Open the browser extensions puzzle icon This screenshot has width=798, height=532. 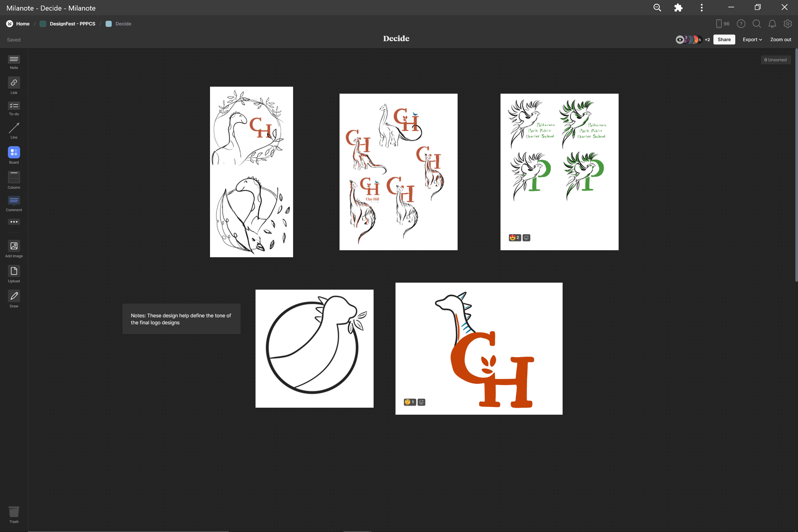tap(678, 7)
